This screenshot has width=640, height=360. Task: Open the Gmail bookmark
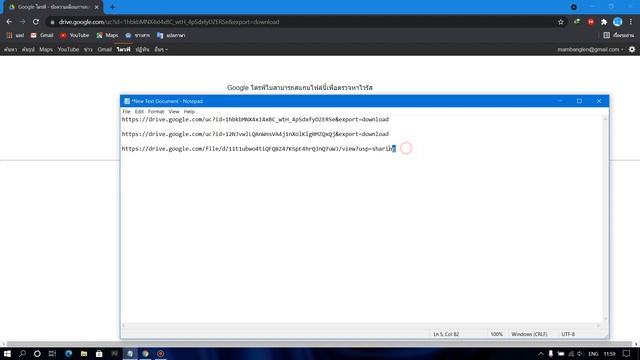pyautogui.click(x=42, y=36)
